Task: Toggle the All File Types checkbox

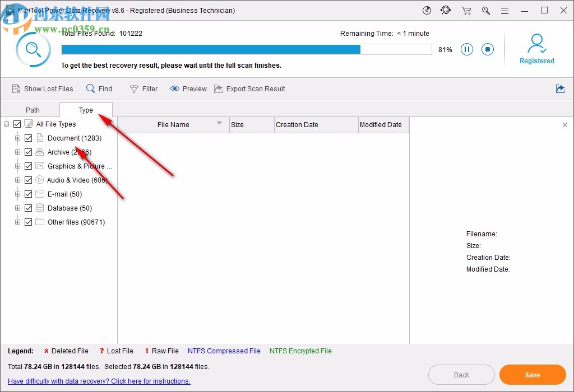Action: (17, 124)
